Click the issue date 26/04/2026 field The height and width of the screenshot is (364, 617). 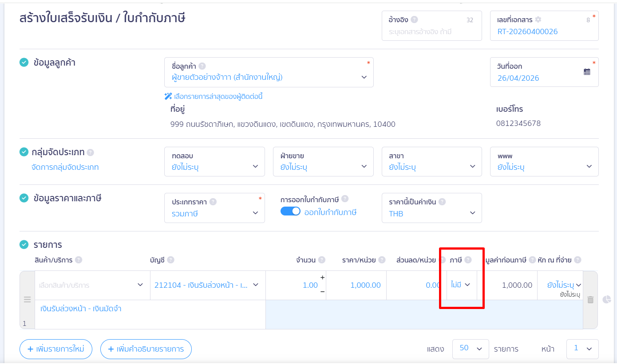(545, 72)
